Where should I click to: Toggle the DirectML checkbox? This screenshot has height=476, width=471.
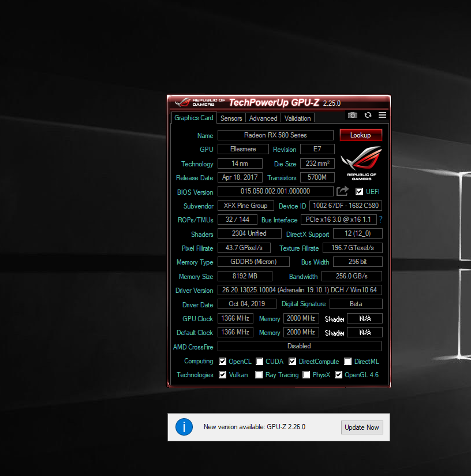click(x=348, y=362)
